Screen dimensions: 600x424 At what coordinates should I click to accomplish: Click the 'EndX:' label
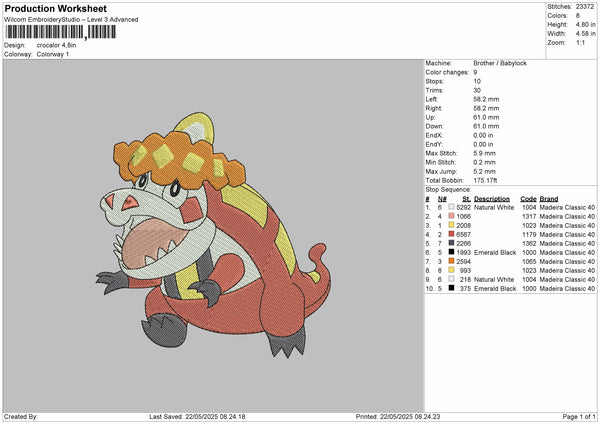click(434, 135)
